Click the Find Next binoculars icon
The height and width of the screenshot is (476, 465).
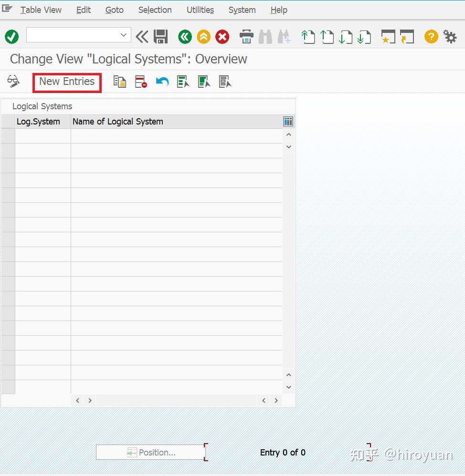tap(284, 37)
